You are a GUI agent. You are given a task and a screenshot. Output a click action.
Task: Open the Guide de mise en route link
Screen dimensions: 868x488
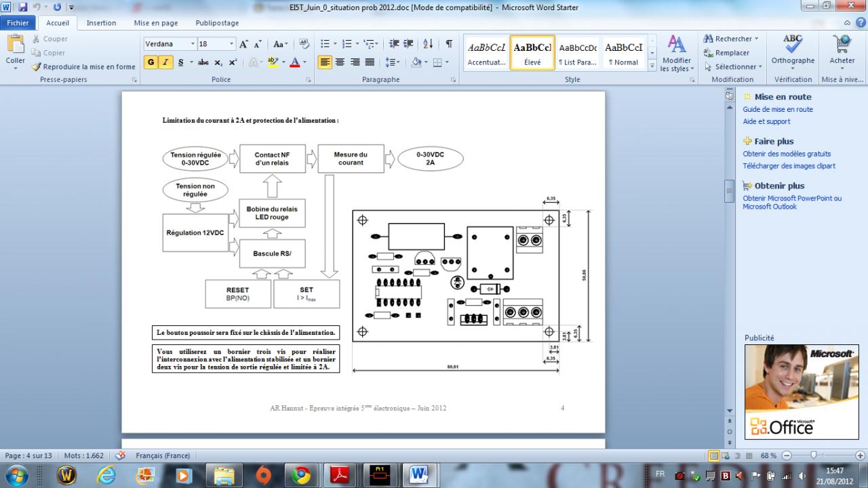778,109
